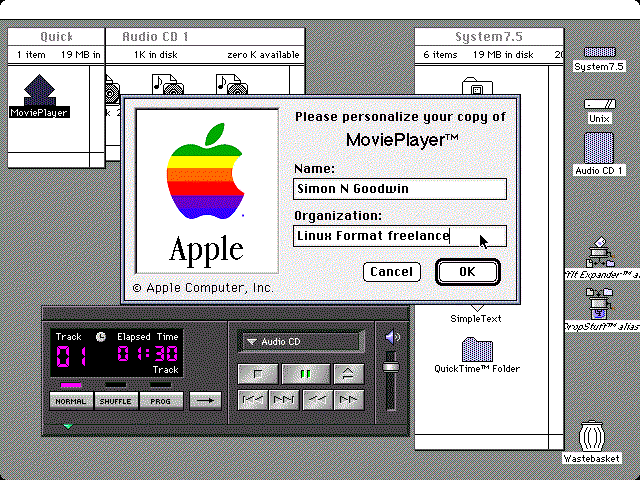The width and height of the screenshot is (640, 480).
Task: Click the folder icon at top of System7.5 window
Action: (x=477, y=86)
